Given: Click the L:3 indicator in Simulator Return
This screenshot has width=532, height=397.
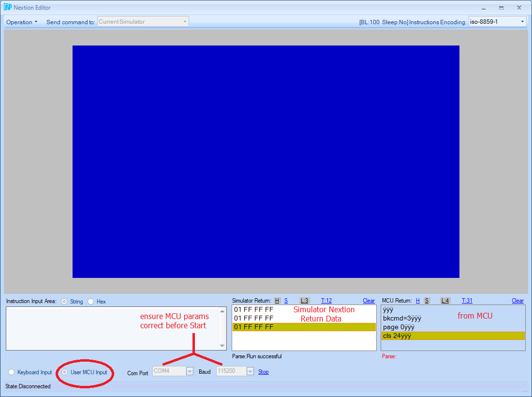Looking at the screenshot, I should tap(304, 301).
